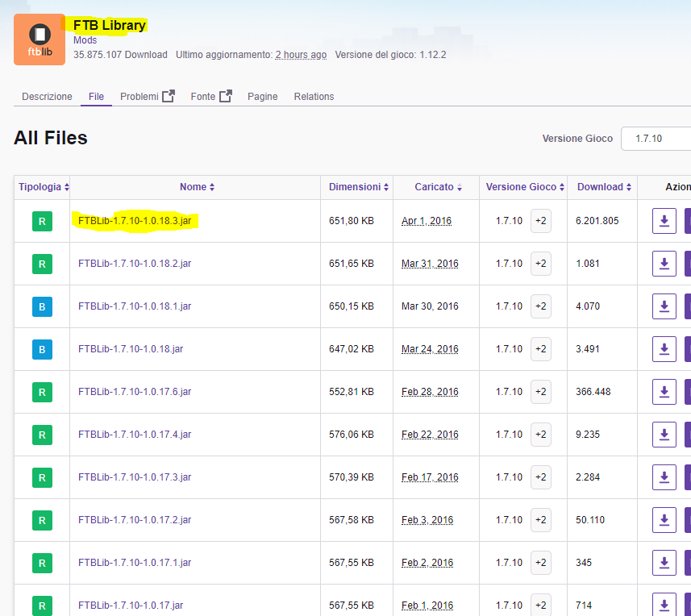Click release badge of 1.0.17.3 row
This screenshot has width=691, height=616.
tap(42, 477)
